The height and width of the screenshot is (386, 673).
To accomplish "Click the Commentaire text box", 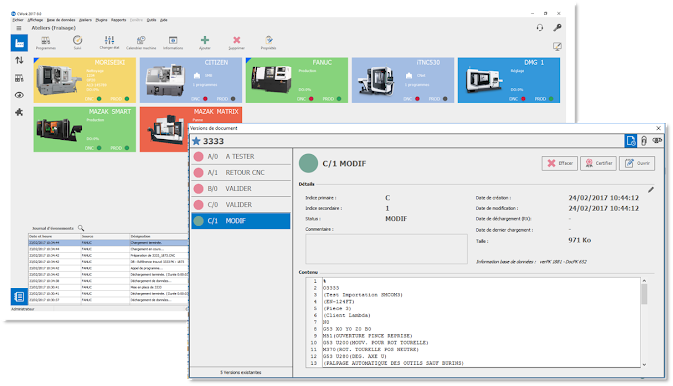I will (x=386, y=249).
